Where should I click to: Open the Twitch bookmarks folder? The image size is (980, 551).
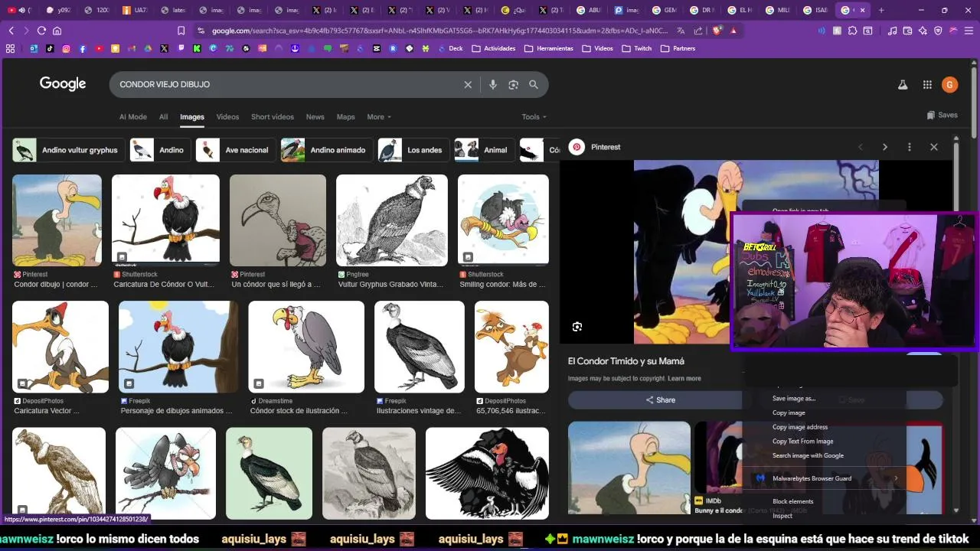pos(637,48)
